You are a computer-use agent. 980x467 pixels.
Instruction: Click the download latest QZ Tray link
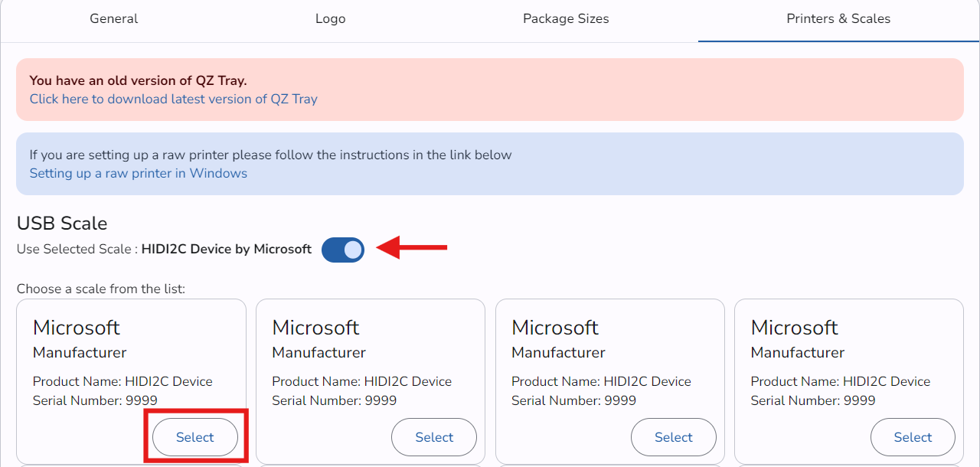point(173,99)
